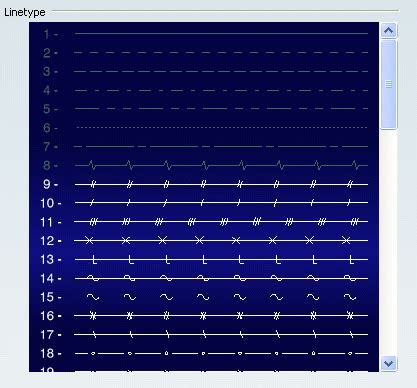Select linetype 12 X-marked line
Screen dimensions: 417x388
tap(204, 240)
